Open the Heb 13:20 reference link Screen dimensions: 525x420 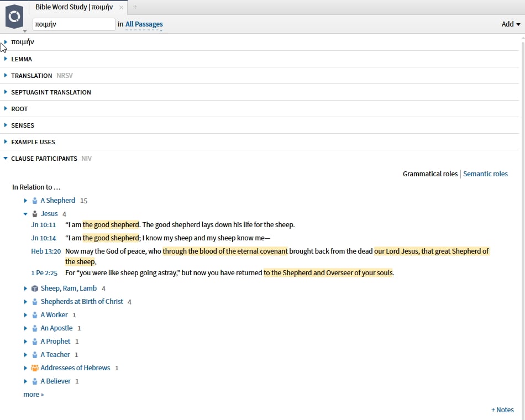coord(46,251)
